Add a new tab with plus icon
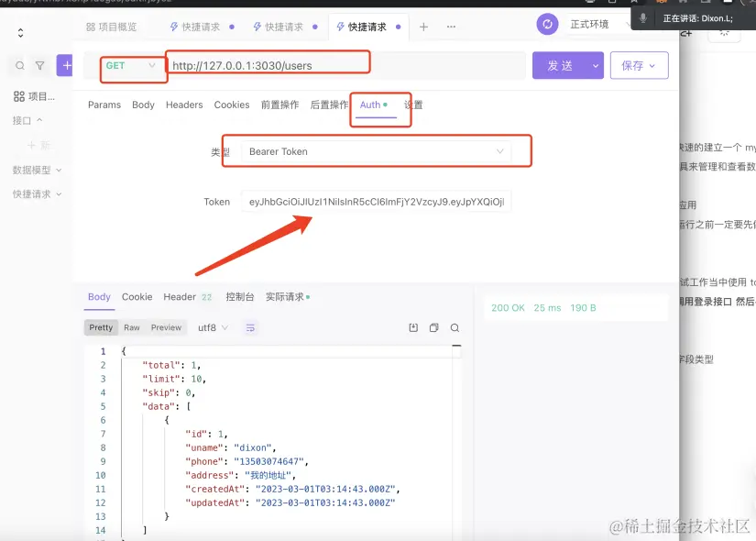 423,27
